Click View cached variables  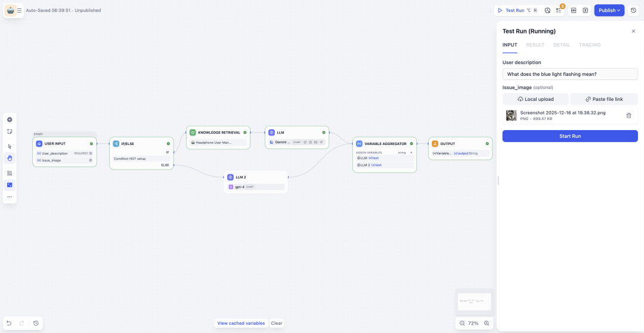coord(241,323)
